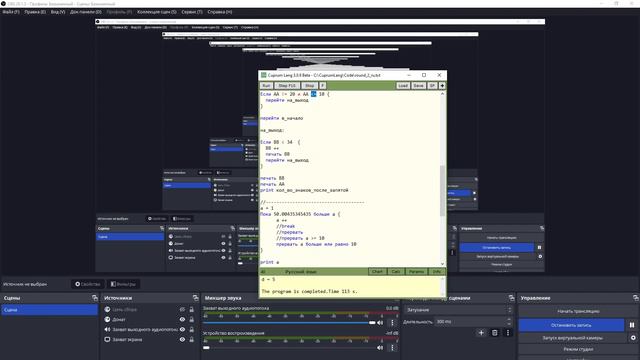640x360 pixels.
Task: Increase transition duration with the up stepper arrow
Action: pos(509,320)
